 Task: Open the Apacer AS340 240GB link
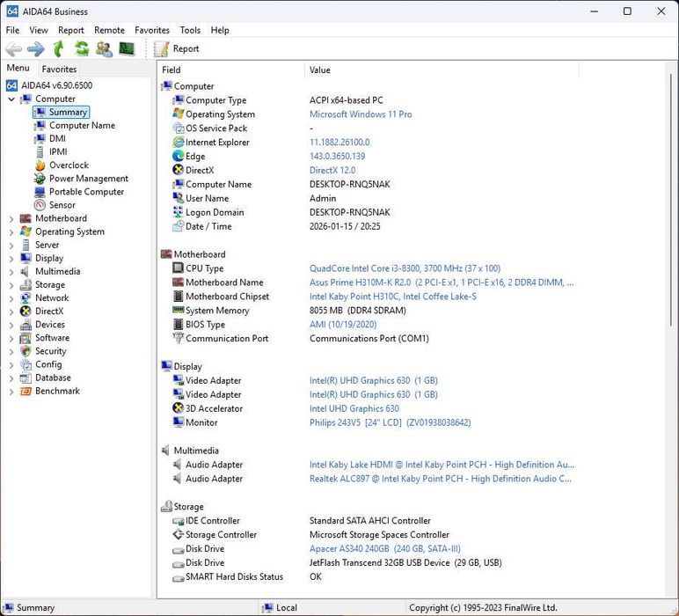coord(385,548)
